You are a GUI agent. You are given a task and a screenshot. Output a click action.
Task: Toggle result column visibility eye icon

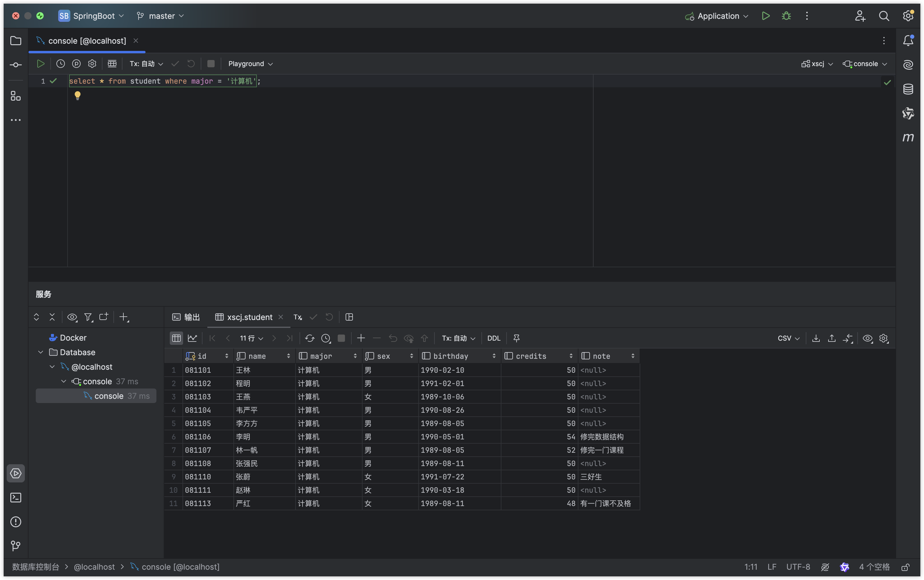point(868,338)
